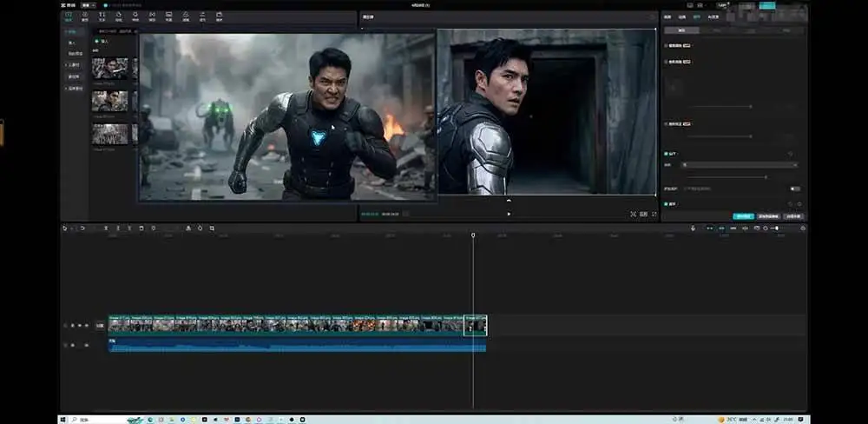868x424 pixels.
Task: Uncheck the checked blend option checkbox
Action: click(666, 154)
